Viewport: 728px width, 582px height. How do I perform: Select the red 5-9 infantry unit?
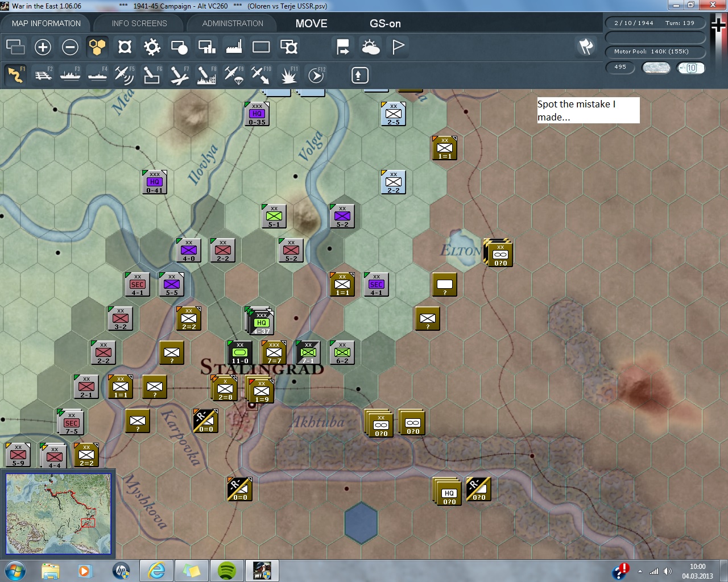(x=18, y=455)
